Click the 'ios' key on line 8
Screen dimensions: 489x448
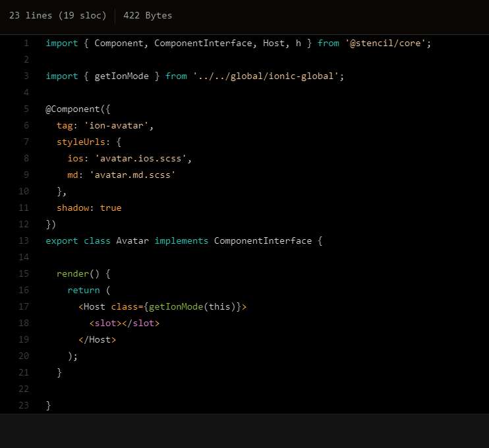76,158
